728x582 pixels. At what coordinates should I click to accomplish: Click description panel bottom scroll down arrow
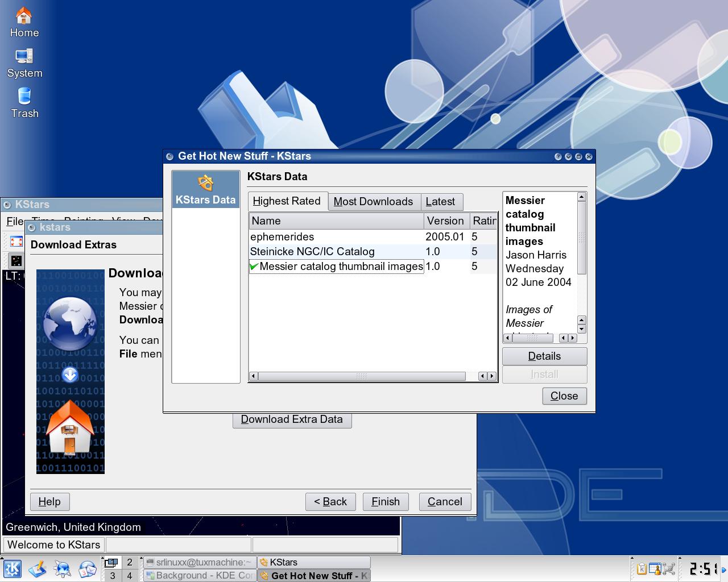tap(581, 329)
